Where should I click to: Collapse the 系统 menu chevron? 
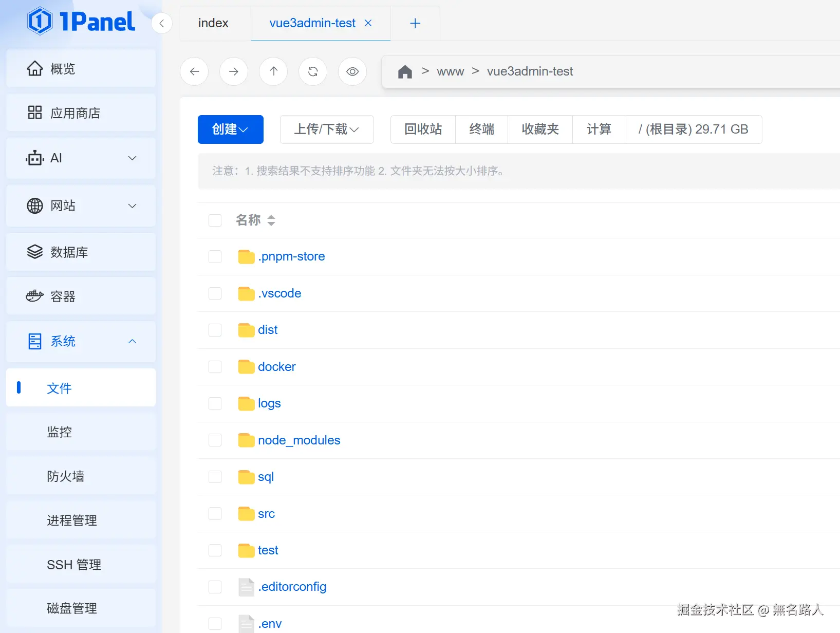[x=133, y=342]
